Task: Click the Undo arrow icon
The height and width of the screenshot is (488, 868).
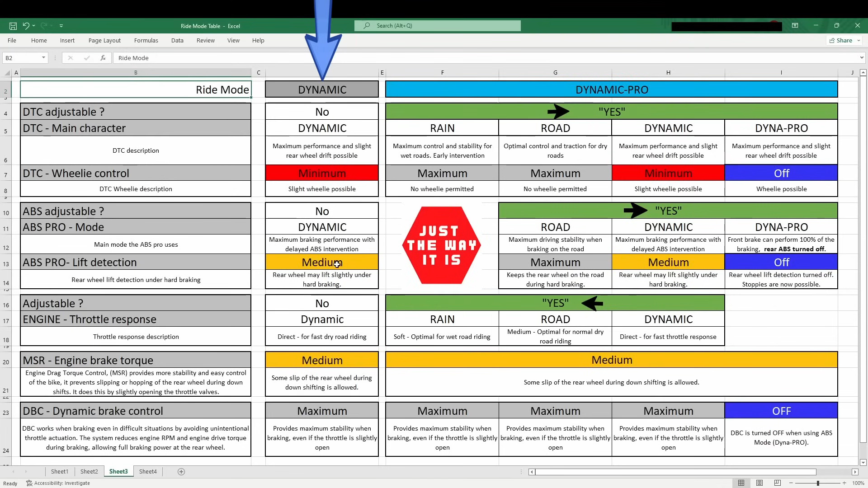Action: pos(26,26)
